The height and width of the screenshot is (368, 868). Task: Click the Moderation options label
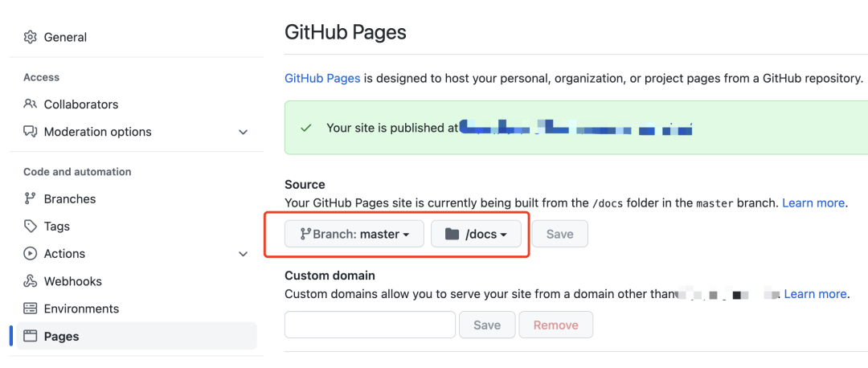[x=97, y=132]
